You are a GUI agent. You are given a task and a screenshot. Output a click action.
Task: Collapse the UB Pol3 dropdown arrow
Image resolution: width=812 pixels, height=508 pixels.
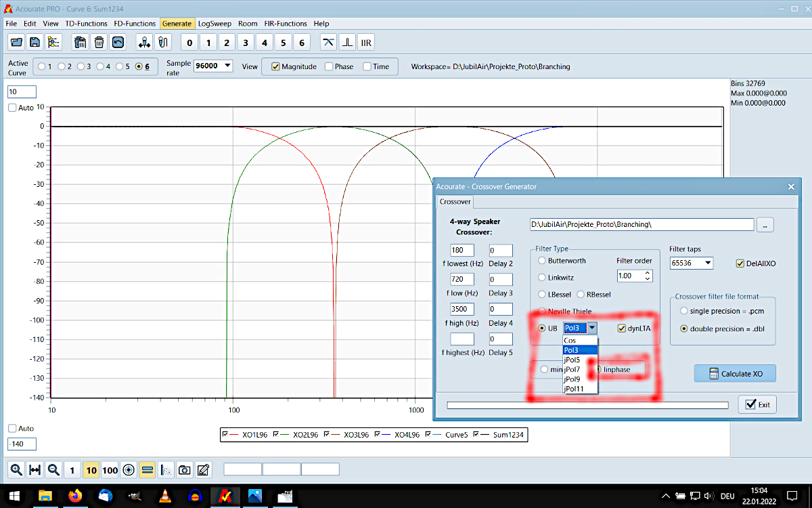pos(592,328)
